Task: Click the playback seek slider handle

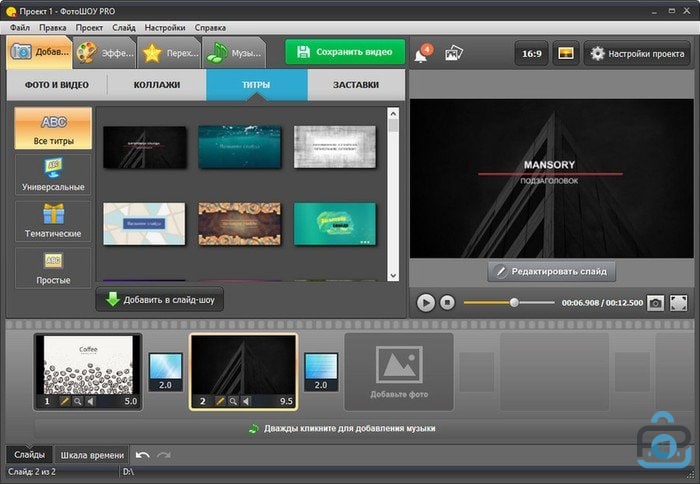Action: [514, 302]
